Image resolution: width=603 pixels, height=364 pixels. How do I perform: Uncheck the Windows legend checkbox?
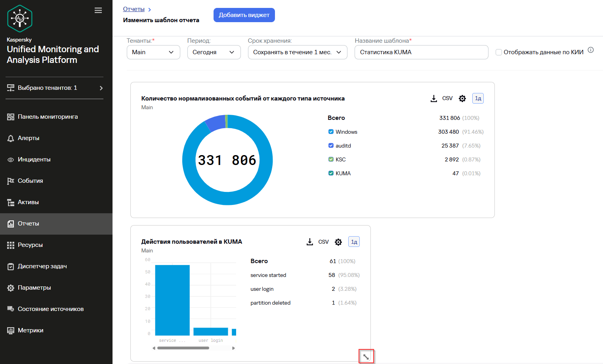331,132
